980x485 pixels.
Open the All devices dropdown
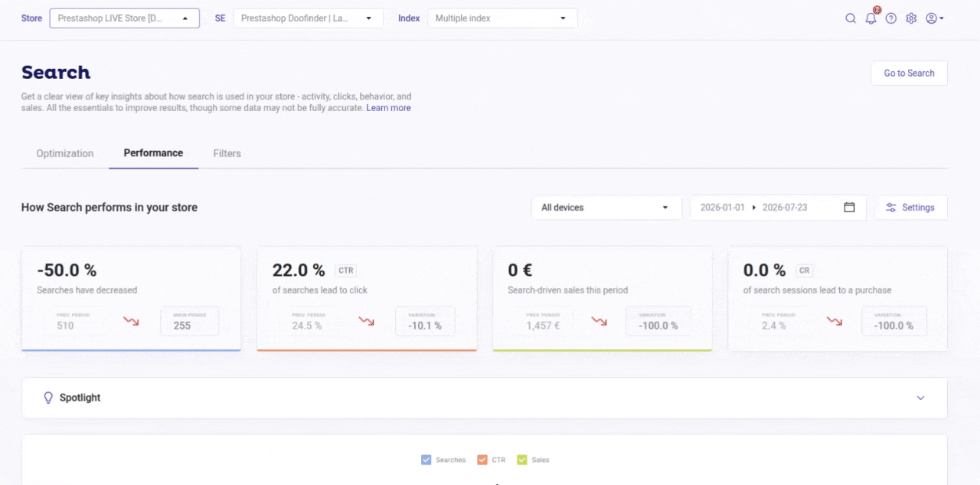click(x=606, y=208)
